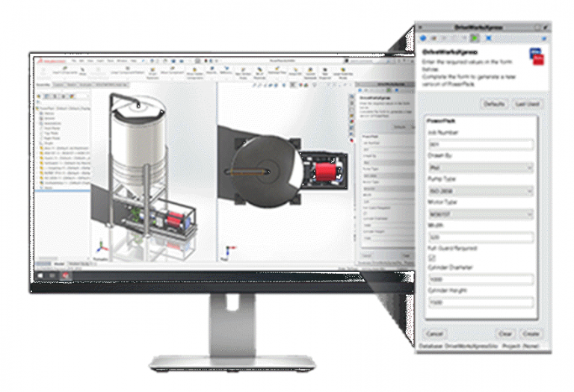The width and height of the screenshot is (574, 392).
Task: Click the Clear button
Action: pos(505,334)
